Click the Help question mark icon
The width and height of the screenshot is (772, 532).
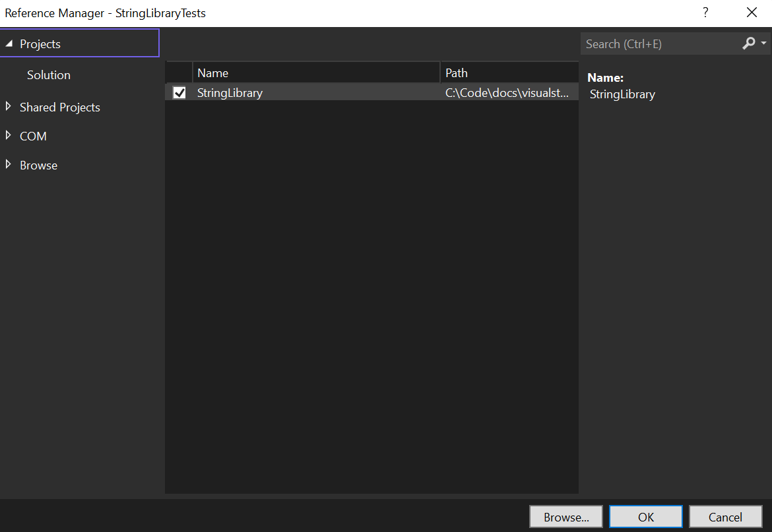tap(705, 13)
